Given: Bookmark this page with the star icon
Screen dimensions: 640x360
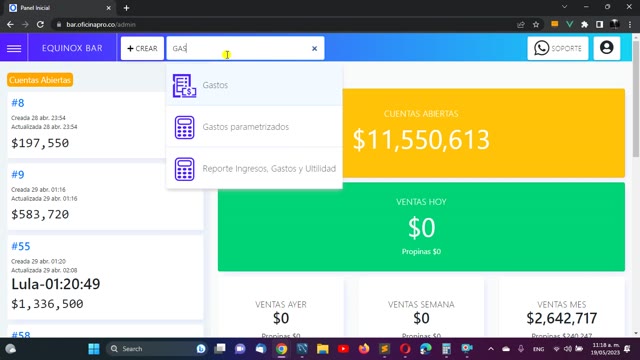Looking at the screenshot, I should (536, 24).
